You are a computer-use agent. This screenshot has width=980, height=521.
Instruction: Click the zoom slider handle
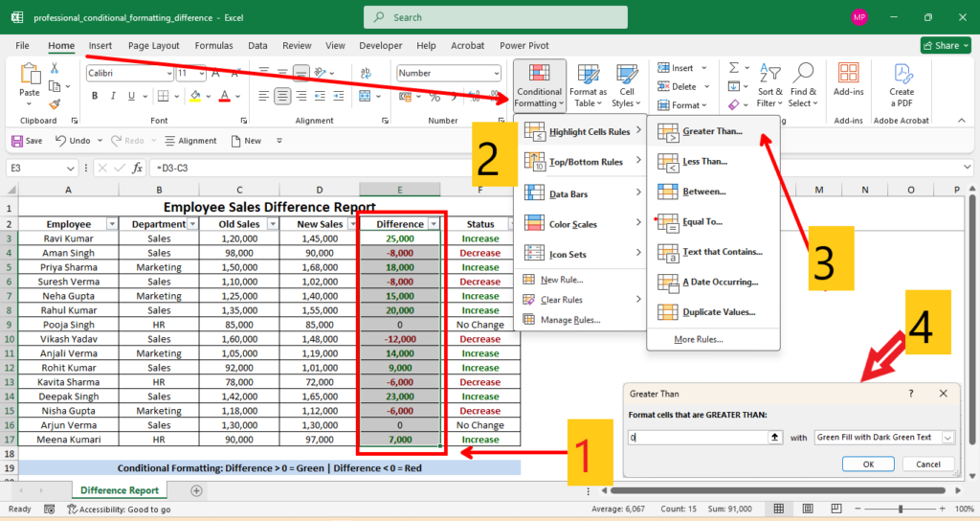pos(901,509)
